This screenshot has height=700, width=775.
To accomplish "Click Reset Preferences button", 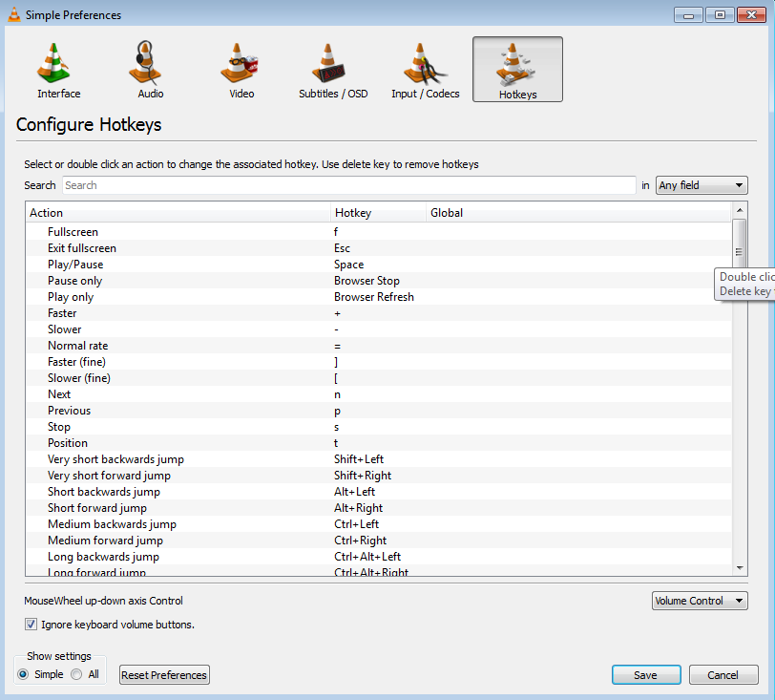I will 164,675.
